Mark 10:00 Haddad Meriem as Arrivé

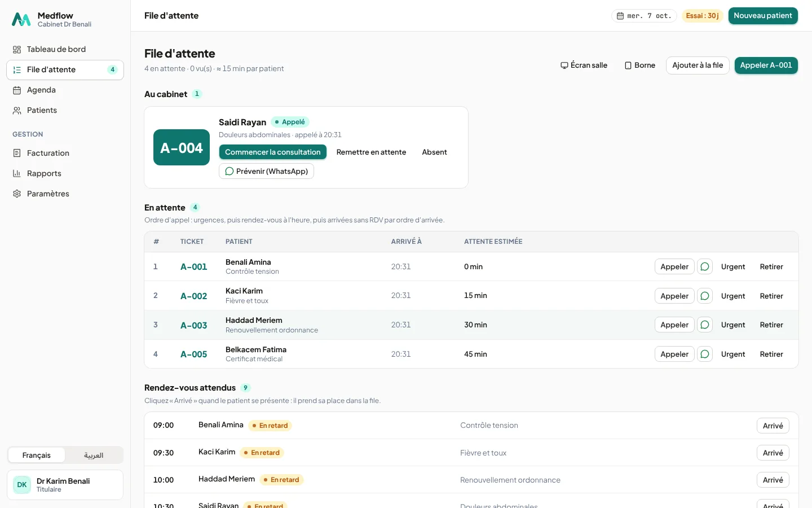[773, 480]
